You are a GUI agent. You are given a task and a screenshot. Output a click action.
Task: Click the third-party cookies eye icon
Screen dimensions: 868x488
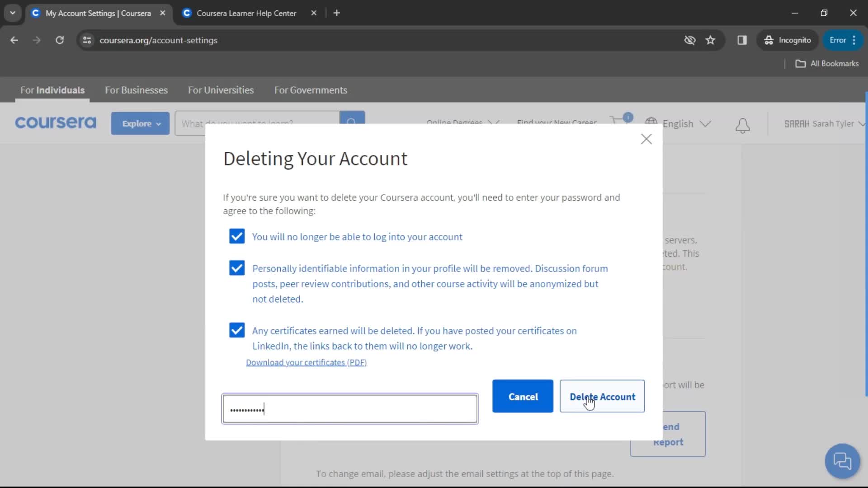tap(689, 40)
